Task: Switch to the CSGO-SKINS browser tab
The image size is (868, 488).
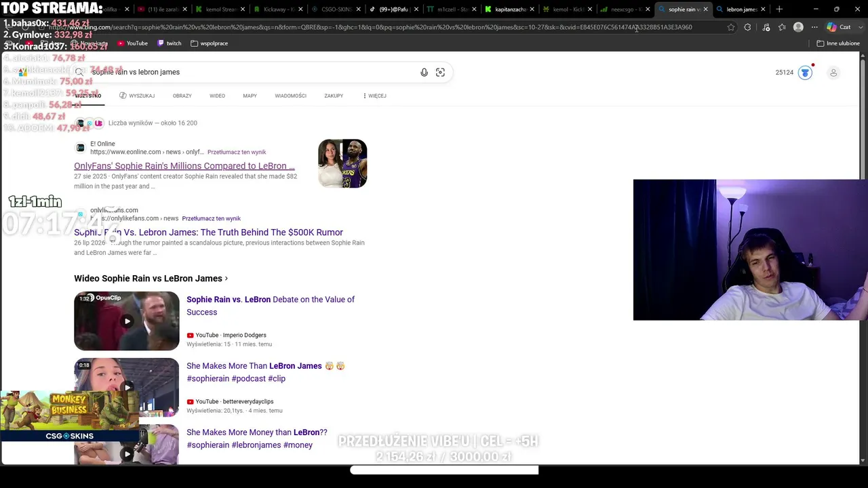Action: 336,9
